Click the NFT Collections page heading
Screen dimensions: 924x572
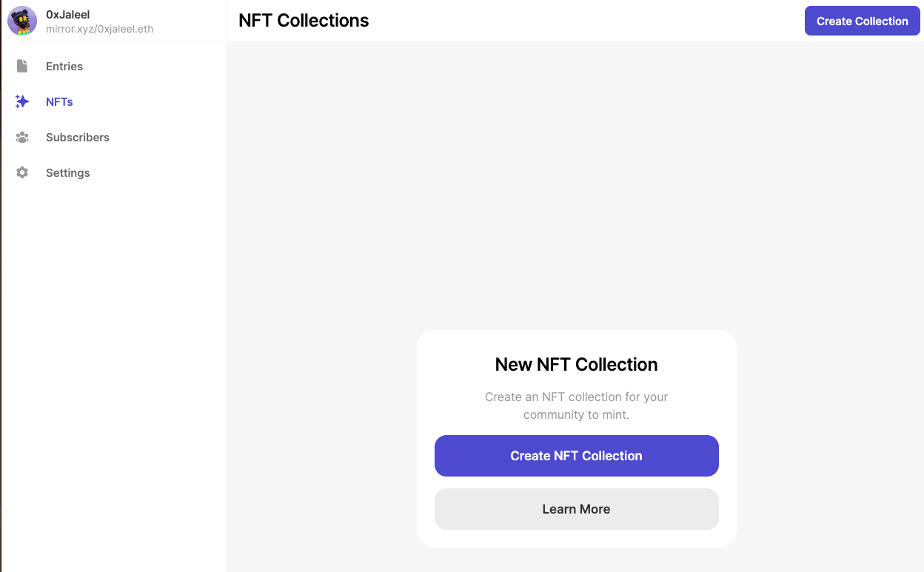[x=304, y=21]
